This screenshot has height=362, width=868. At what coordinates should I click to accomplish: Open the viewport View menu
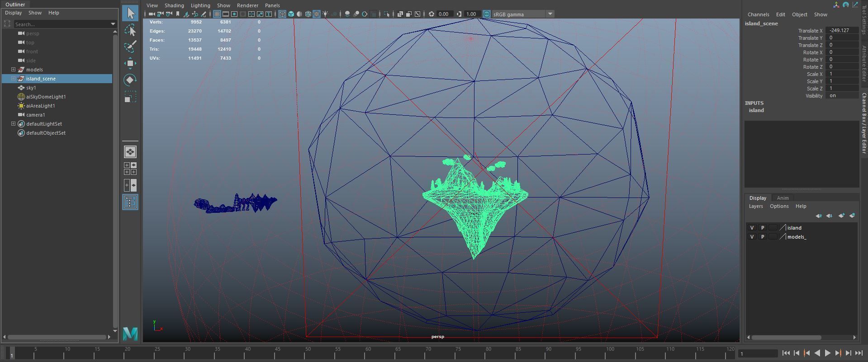pos(152,5)
